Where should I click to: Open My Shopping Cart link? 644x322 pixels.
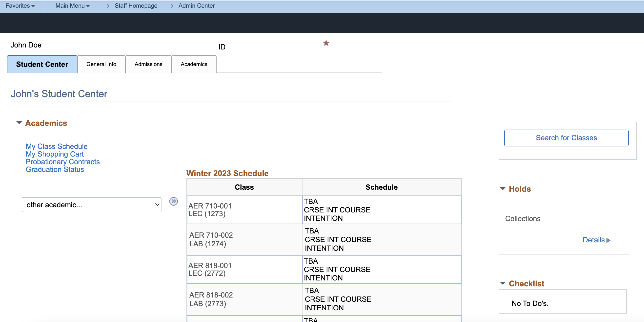[55, 154]
